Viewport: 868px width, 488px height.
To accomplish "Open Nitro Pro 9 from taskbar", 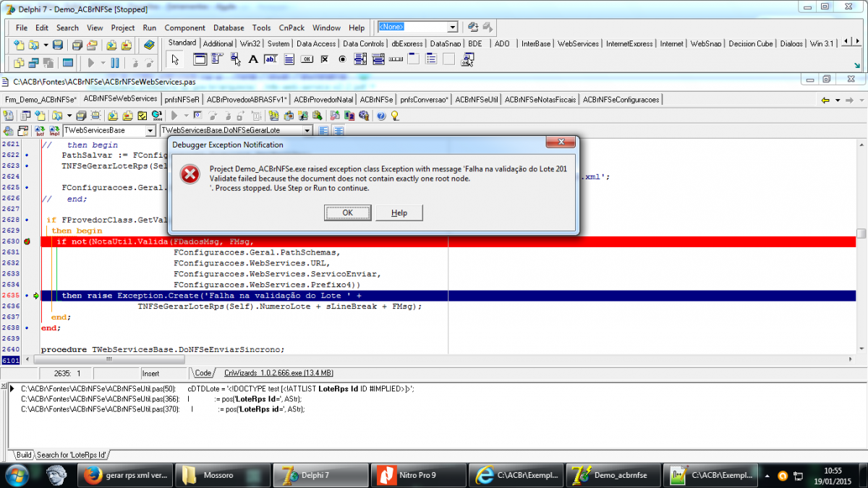I will tap(418, 475).
